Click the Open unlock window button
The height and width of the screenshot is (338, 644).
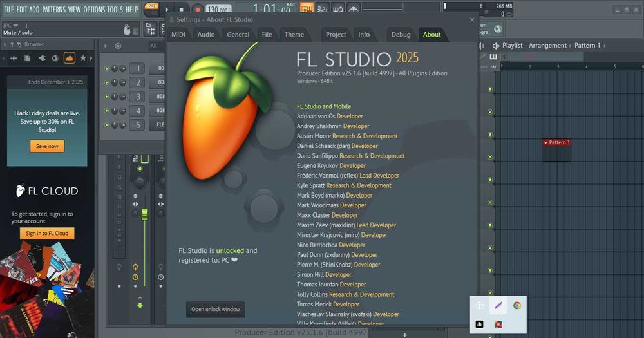[216, 309]
